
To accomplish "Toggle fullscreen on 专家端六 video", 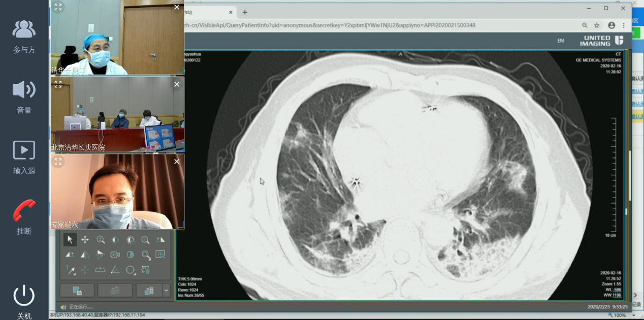I will tap(58, 162).
